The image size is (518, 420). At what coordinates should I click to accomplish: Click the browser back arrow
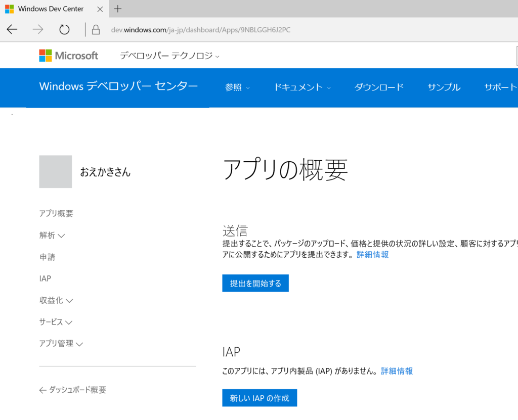pos(12,29)
